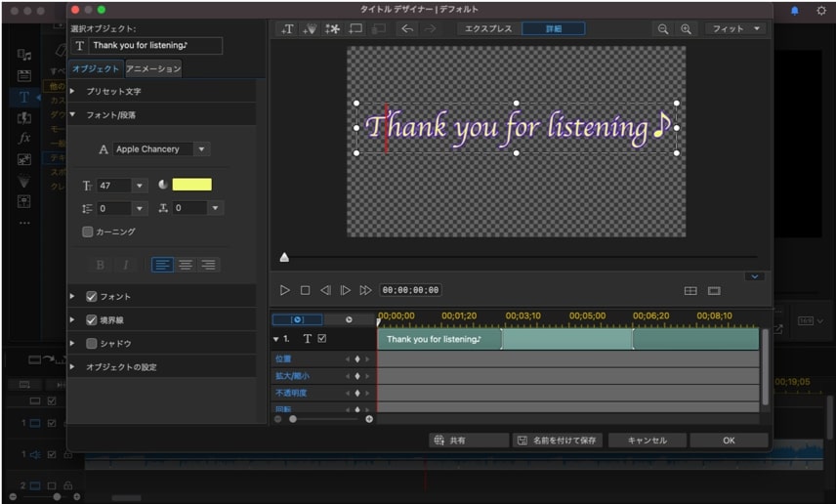Open the yellow font color swatch

pos(191,185)
